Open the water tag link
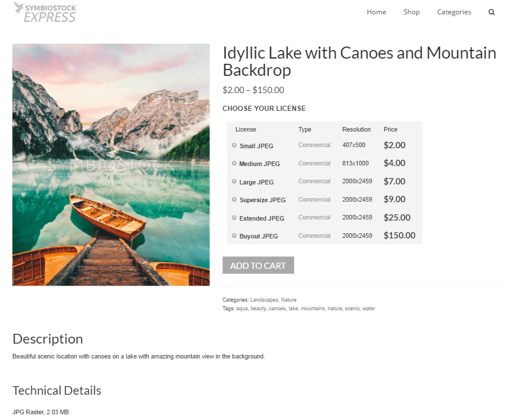Screen dimensions: 509x420 click(x=368, y=309)
